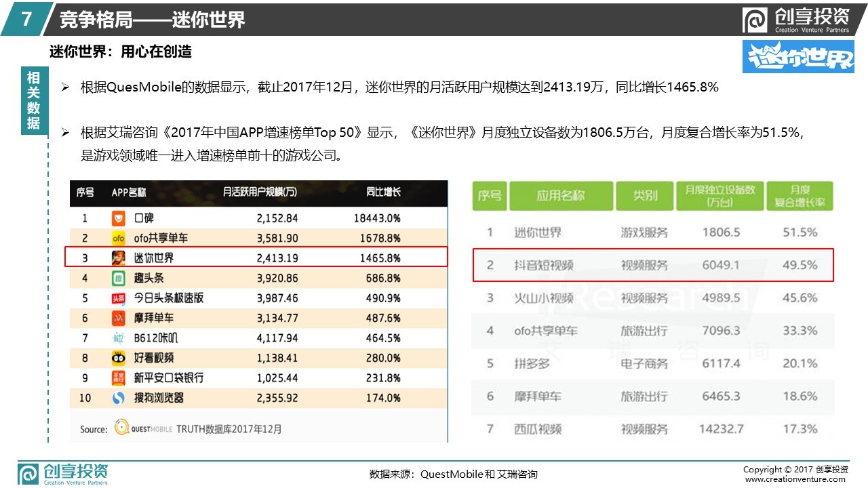This screenshot has width=868, height=488.
Task: Select the B612咔叽 app icon
Action: 119,338
